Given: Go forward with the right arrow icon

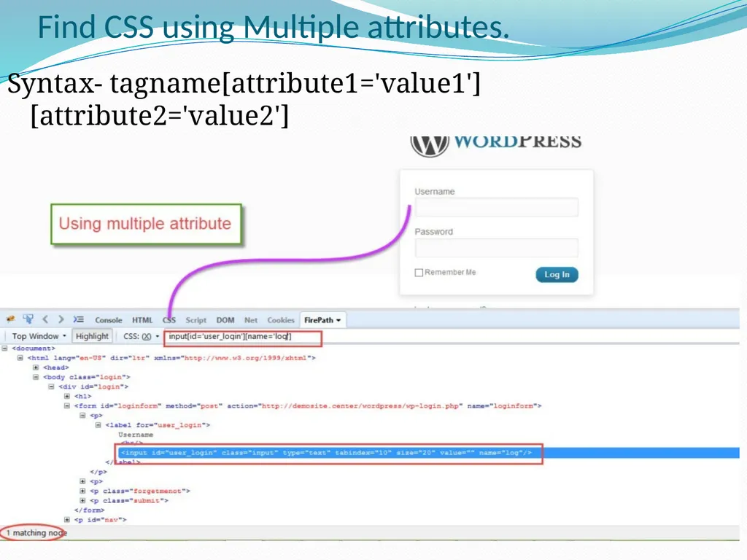Looking at the screenshot, I should (61, 319).
